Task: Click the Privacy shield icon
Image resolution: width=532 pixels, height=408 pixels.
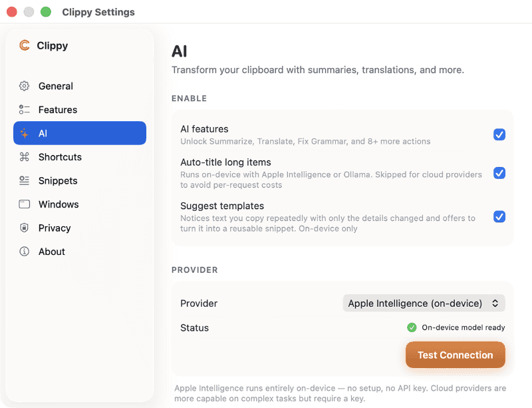Action: [24, 228]
